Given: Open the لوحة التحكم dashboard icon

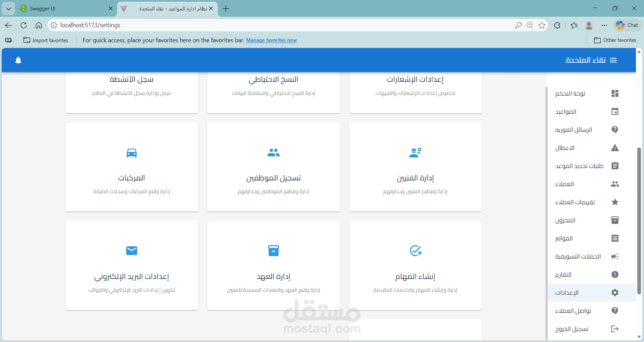Looking at the screenshot, I should [615, 94].
